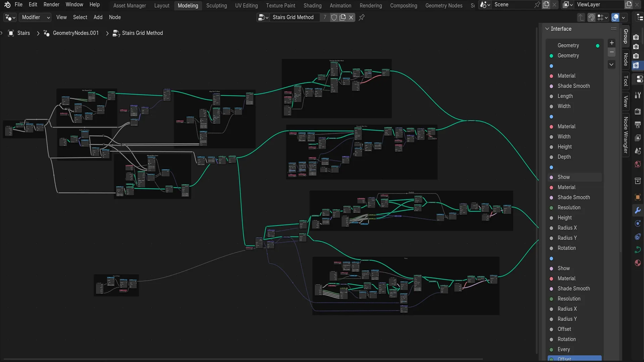Click the snap to grid icon in header

pyautogui.click(x=600, y=18)
